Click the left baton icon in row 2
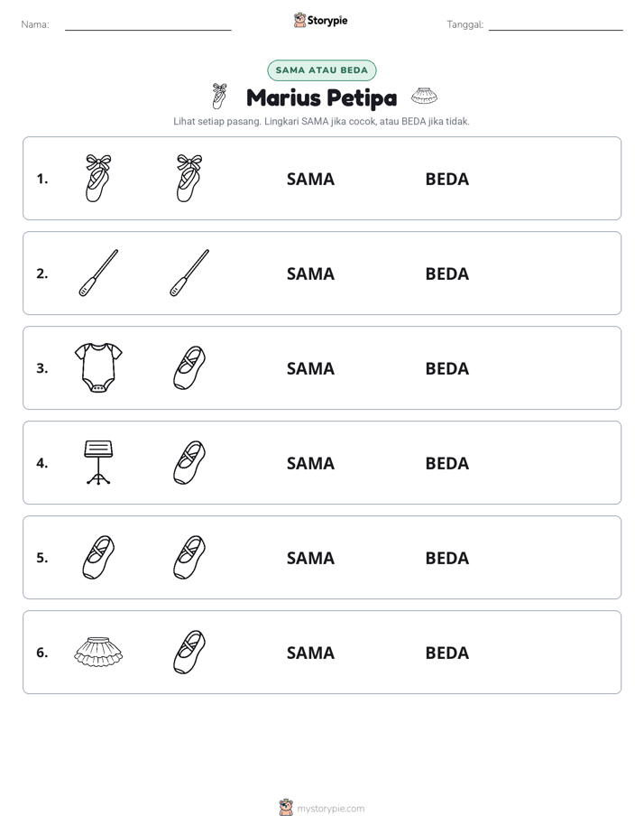 (x=98, y=273)
